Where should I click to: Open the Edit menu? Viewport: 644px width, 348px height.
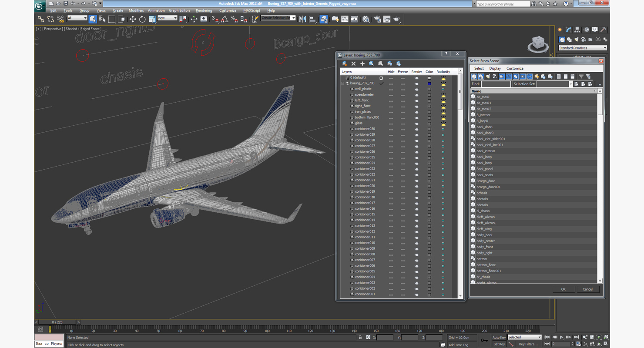pyautogui.click(x=54, y=10)
